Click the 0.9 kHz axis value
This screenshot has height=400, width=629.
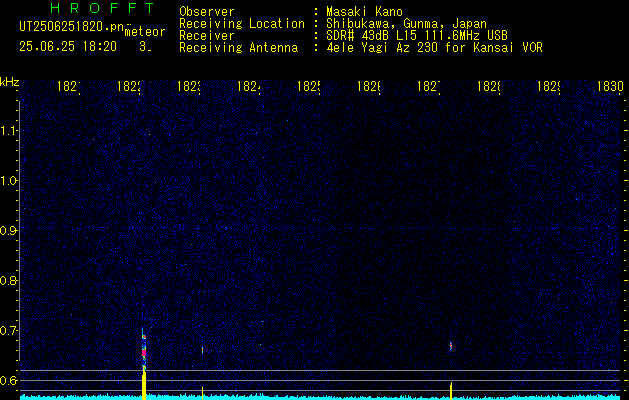8,231
